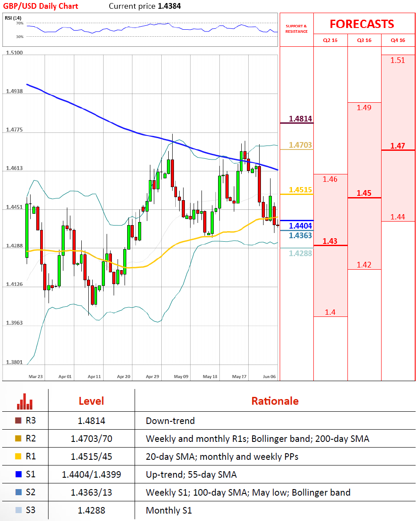The height and width of the screenshot is (521, 420).
Task: Click the 1.4515/45 level cell
Action: 91,457
